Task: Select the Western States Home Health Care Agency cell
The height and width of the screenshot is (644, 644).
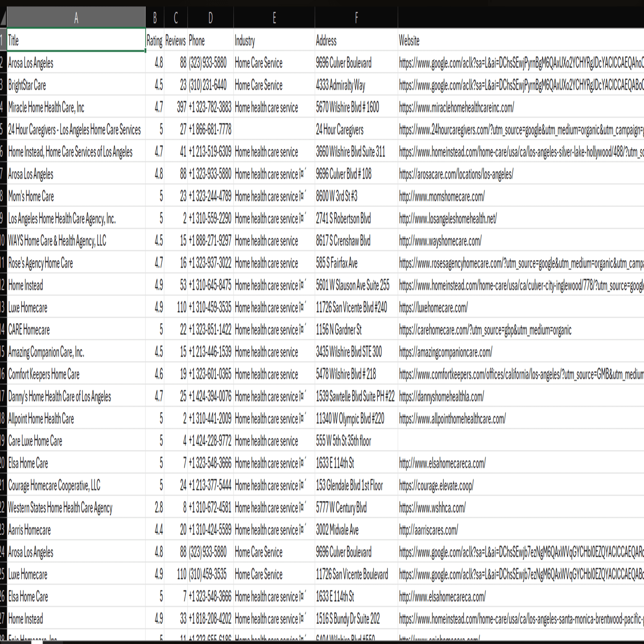Action: click(x=60, y=508)
